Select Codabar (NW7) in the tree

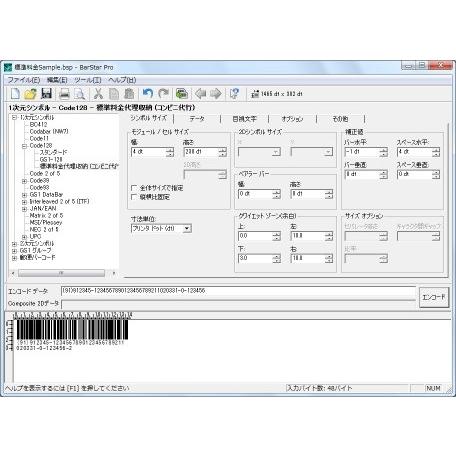pyautogui.click(x=49, y=131)
